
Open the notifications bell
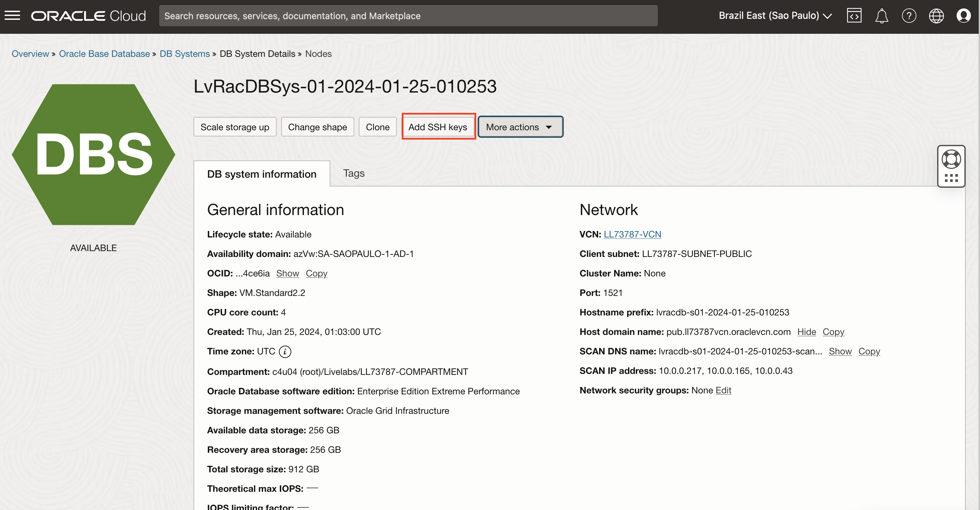coord(882,16)
